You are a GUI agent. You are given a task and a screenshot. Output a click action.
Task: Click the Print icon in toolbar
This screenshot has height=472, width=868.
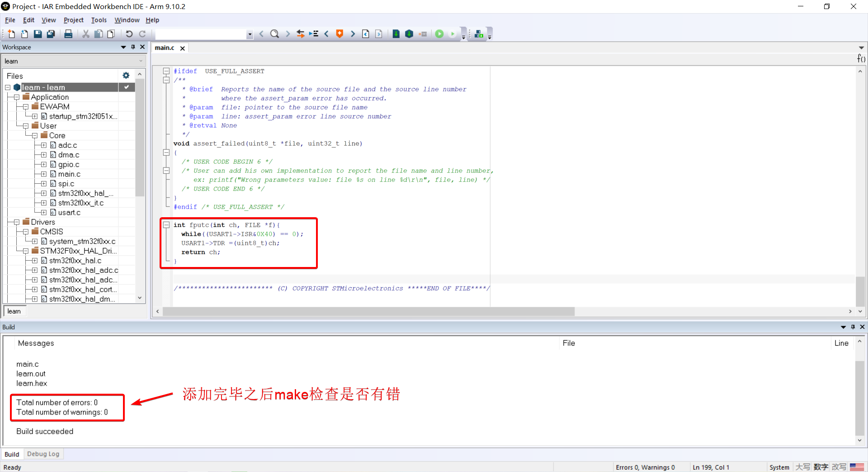click(x=68, y=34)
